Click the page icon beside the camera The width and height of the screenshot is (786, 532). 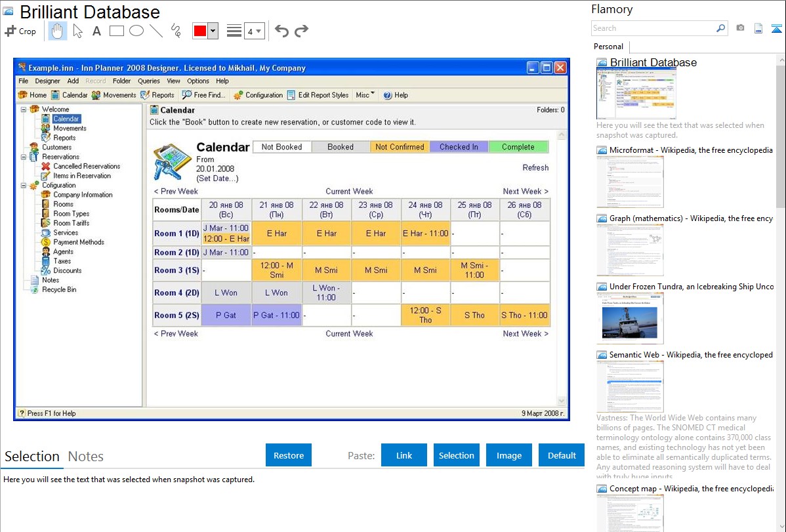tap(758, 28)
